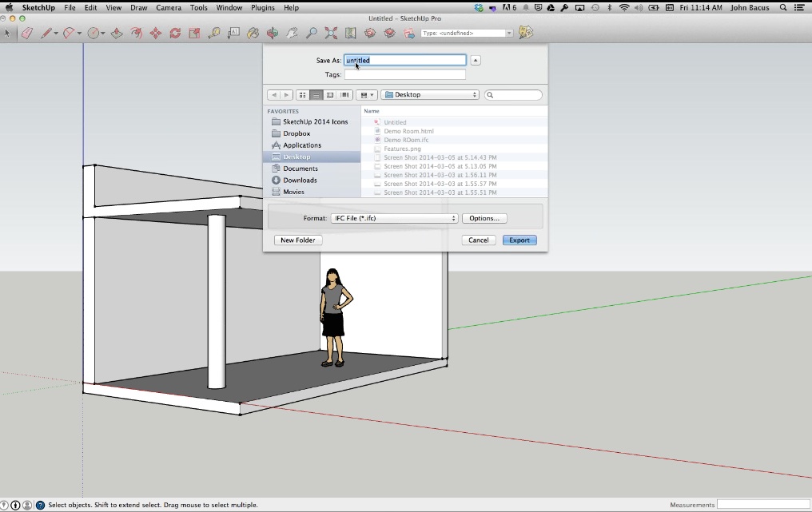The height and width of the screenshot is (512, 812).
Task: Activate the Rotate tool
Action: coord(175,33)
